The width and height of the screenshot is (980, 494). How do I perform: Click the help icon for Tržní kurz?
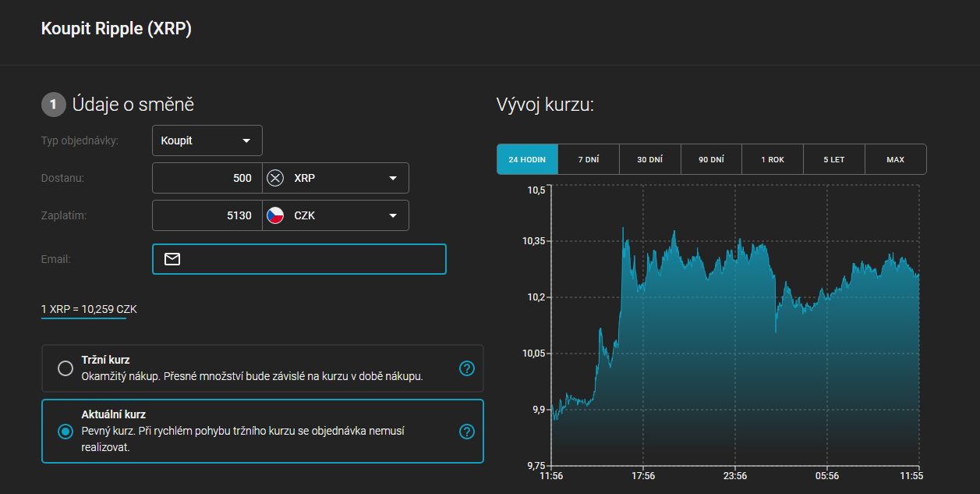(x=467, y=368)
